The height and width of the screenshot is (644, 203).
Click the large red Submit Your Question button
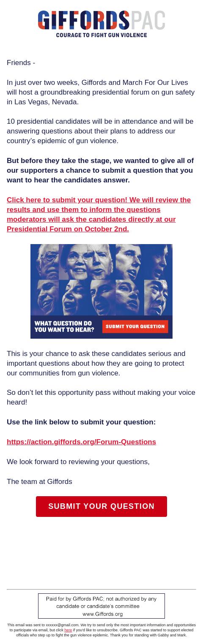coord(101,506)
